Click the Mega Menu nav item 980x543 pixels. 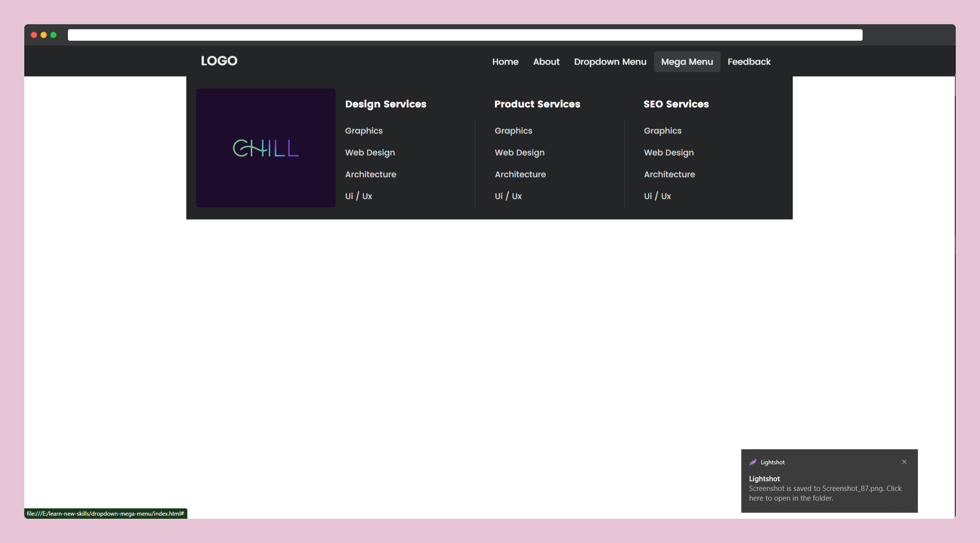pyautogui.click(x=686, y=62)
